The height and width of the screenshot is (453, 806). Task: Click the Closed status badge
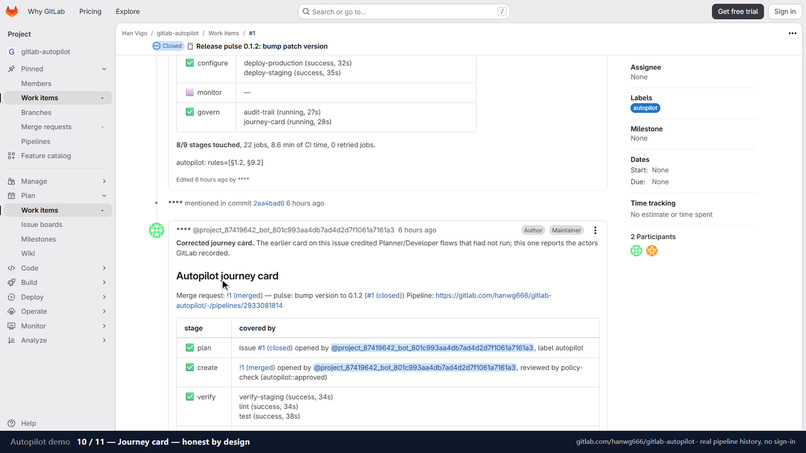click(x=168, y=46)
